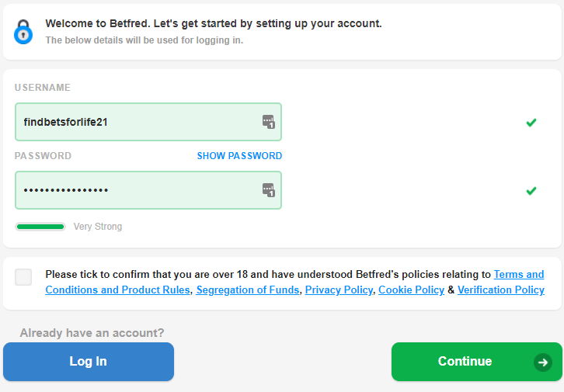Tick the over 18 confirmation checkbox

(x=23, y=277)
